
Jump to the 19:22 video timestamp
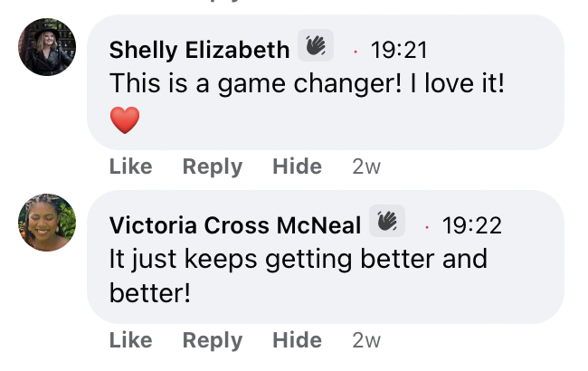471,225
